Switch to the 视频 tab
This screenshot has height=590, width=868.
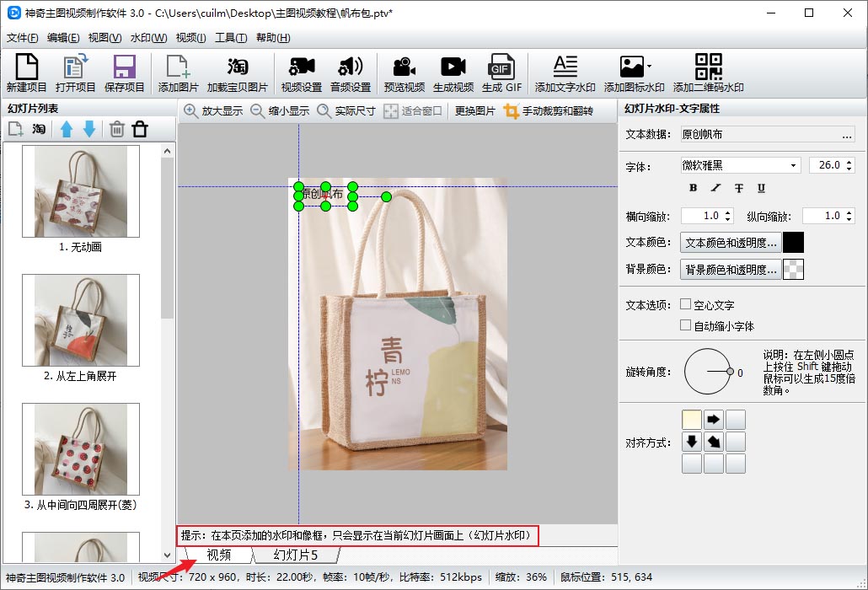[x=218, y=555]
